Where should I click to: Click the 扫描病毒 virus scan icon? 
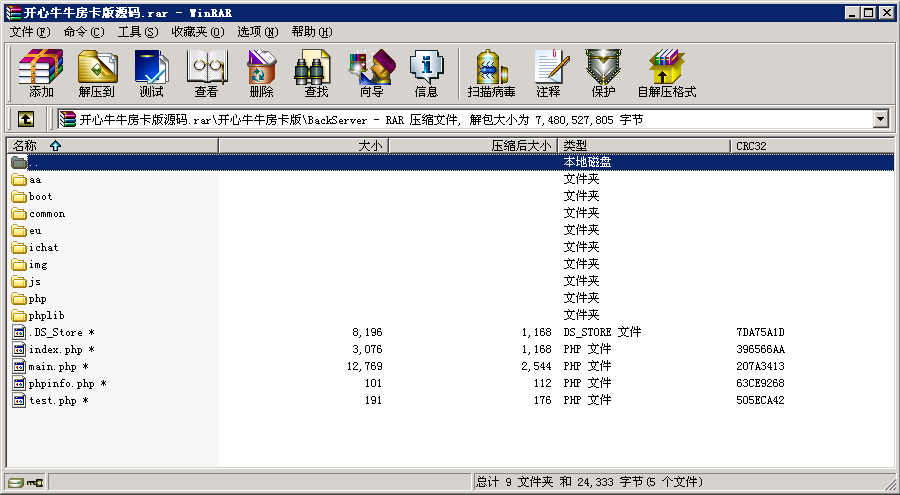[491, 73]
